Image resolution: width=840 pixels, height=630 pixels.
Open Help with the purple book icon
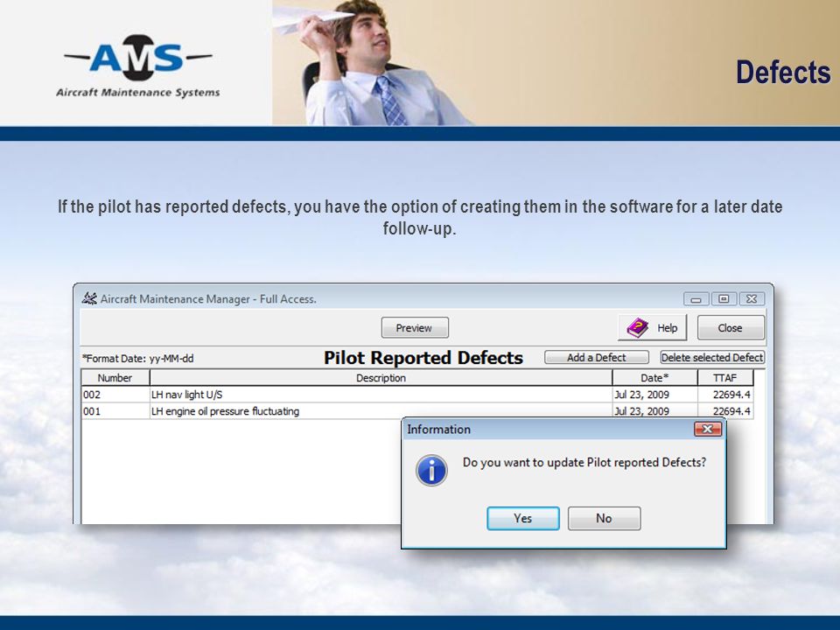click(652, 327)
